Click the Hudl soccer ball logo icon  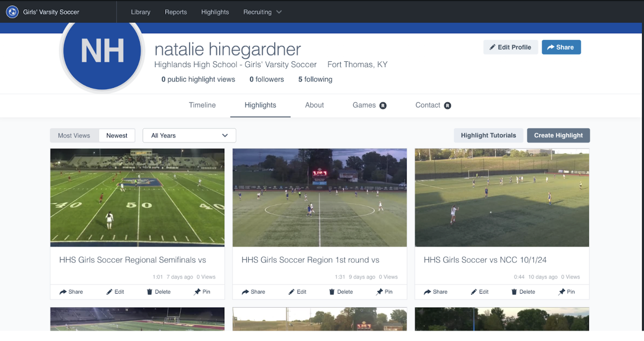[12, 11]
